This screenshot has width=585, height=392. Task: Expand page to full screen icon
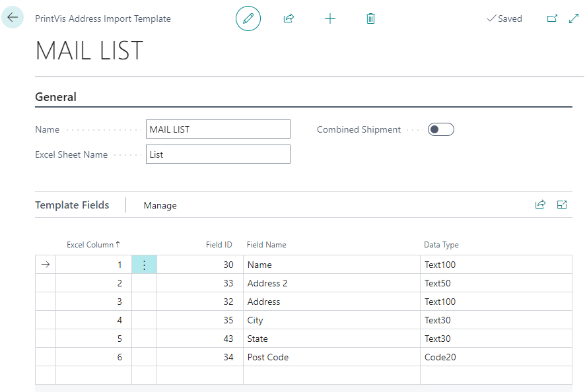573,18
